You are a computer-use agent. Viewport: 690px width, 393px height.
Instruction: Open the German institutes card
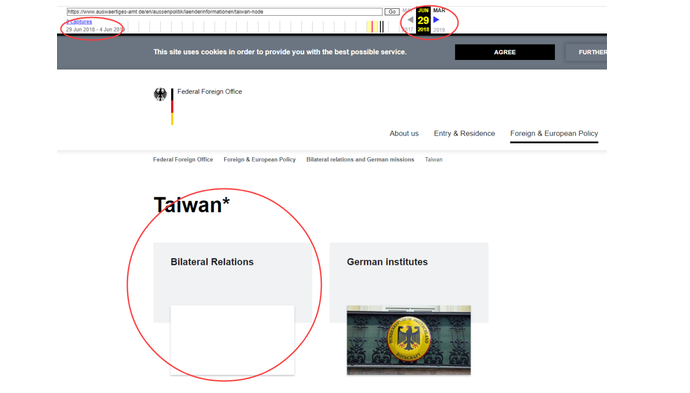point(387,262)
